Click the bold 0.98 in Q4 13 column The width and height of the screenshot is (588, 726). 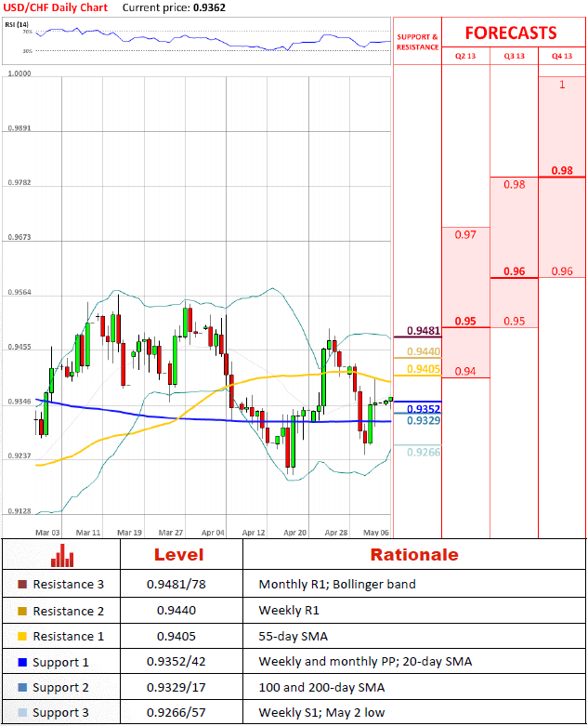tap(562, 171)
